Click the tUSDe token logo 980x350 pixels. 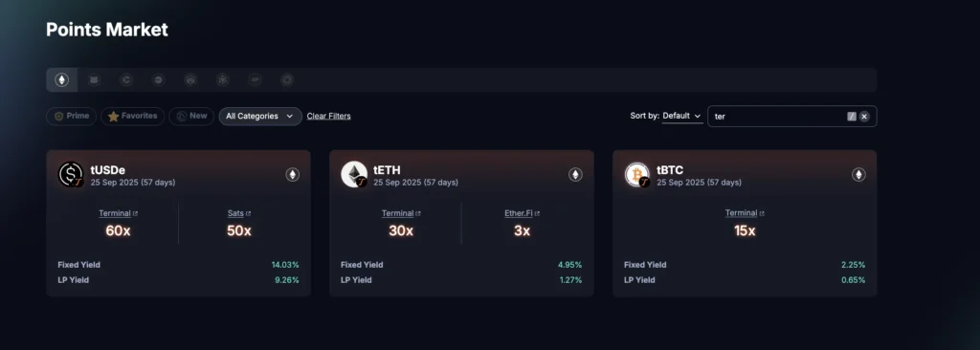click(71, 174)
